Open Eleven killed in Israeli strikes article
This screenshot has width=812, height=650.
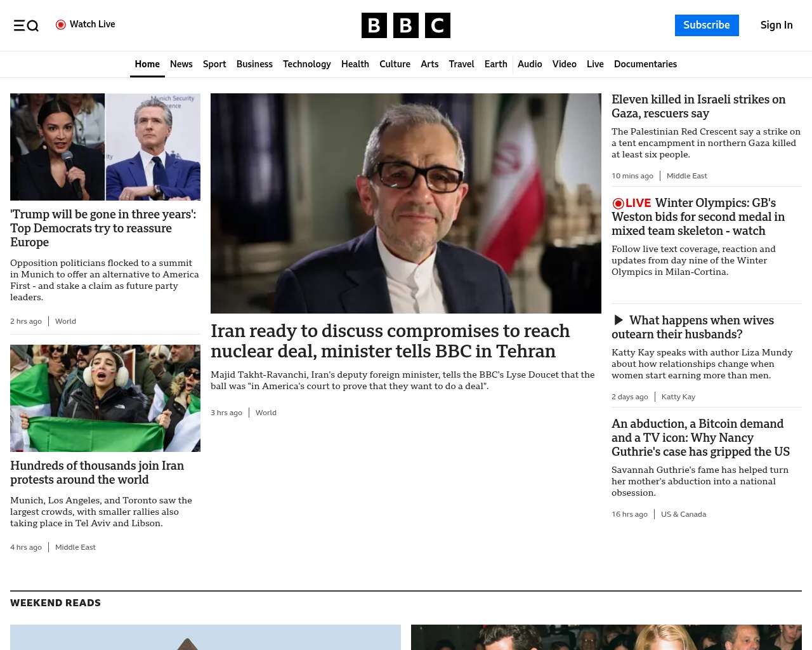(x=698, y=107)
